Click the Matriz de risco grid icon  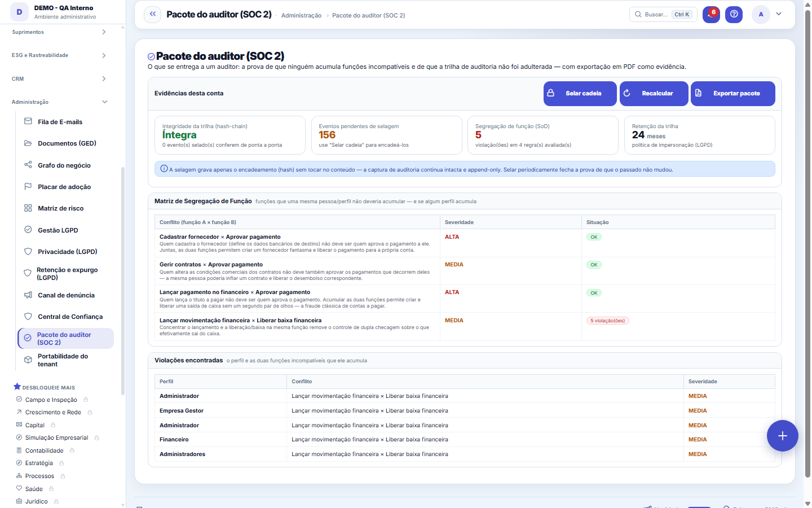28,208
